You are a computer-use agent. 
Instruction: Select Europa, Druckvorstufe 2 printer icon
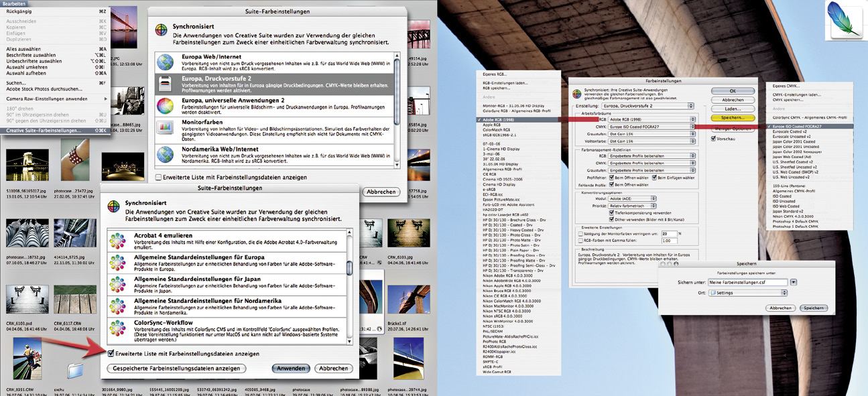pyautogui.click(x=165, y=84)
